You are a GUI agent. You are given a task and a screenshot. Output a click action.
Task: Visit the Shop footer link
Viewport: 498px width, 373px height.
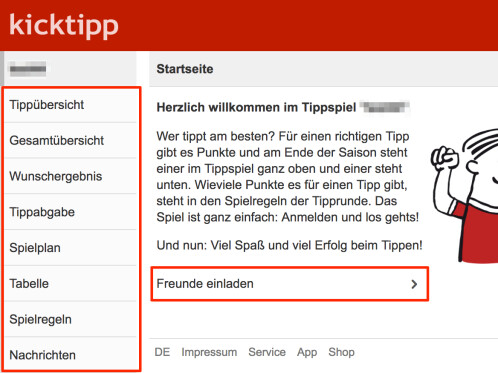341,352
